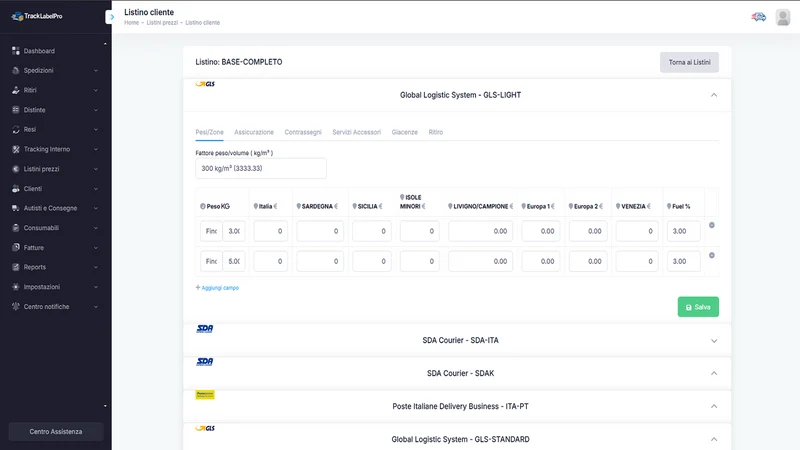800x450 pixels.
Task: Click the Torna ai Listini button
Action: pos(689,62)
